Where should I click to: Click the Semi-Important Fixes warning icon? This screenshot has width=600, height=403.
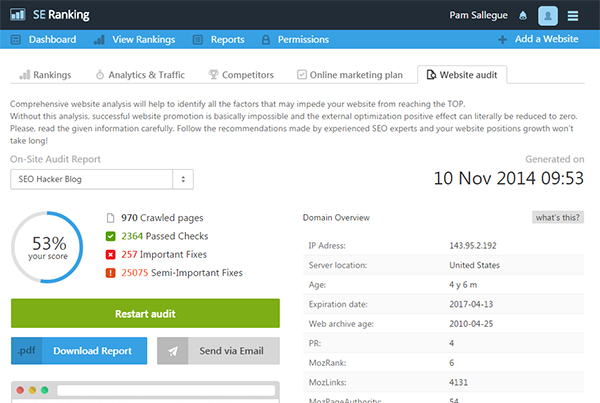(x=111, y=272)
